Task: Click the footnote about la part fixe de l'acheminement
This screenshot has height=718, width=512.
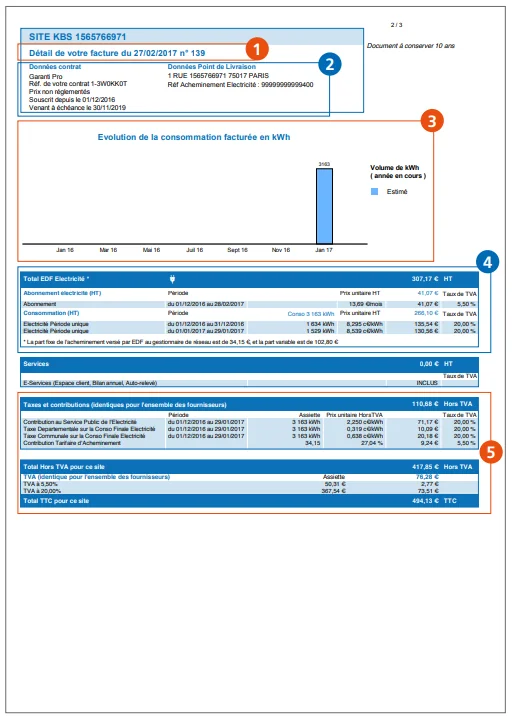Action: pos(181,342)
